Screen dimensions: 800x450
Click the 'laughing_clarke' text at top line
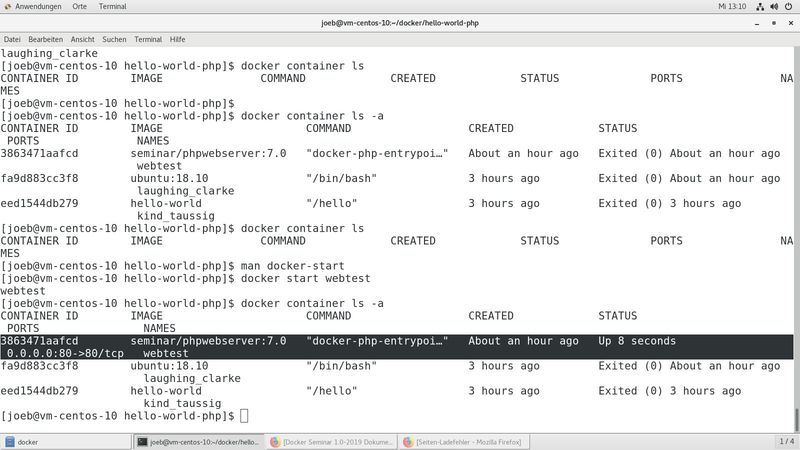tap(49, 54)
